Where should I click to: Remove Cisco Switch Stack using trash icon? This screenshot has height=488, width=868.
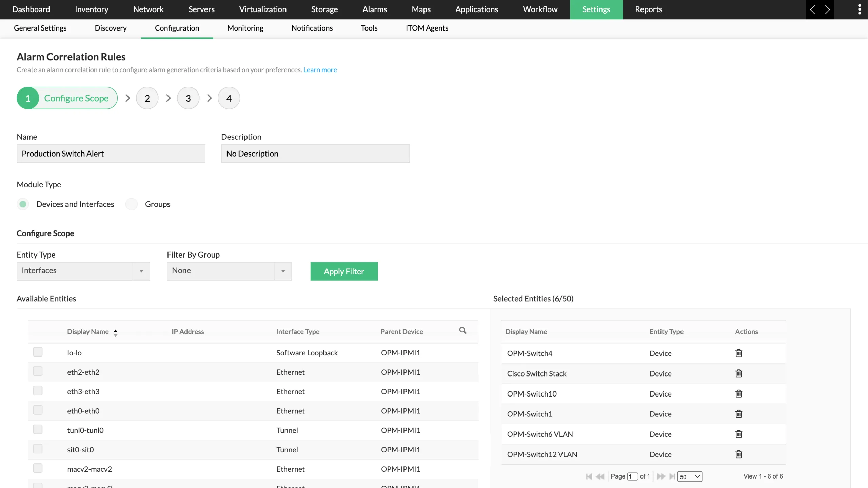coord(738,373)
